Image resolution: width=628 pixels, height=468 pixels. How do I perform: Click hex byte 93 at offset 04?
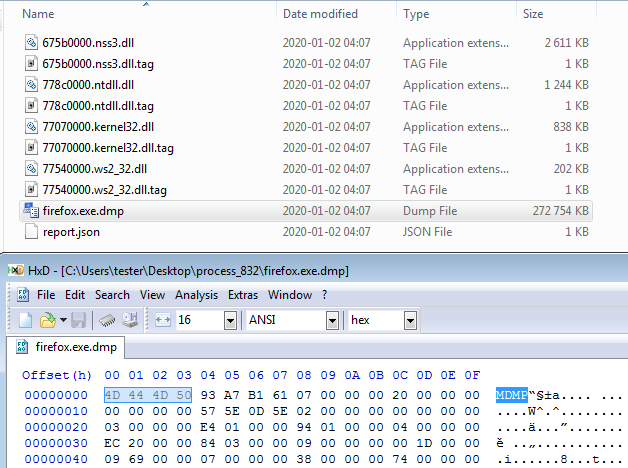click(x=208, y=395)
